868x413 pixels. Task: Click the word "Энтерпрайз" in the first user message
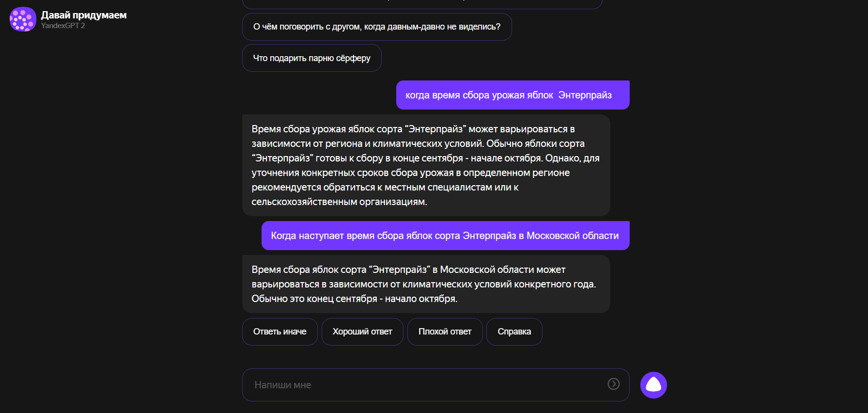click(585, 95)
